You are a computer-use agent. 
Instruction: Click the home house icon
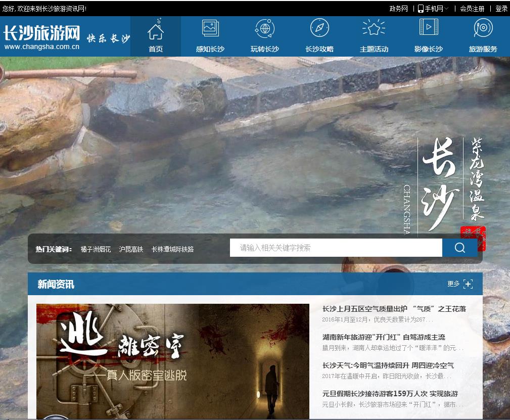156,30
